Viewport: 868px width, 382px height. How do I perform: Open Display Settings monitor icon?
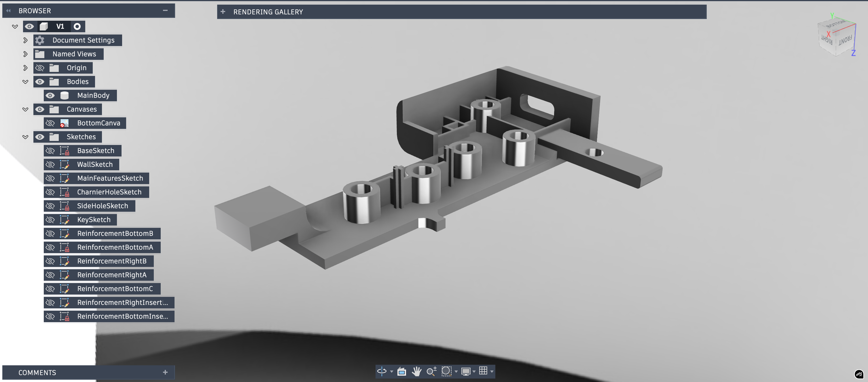point(466,371)
